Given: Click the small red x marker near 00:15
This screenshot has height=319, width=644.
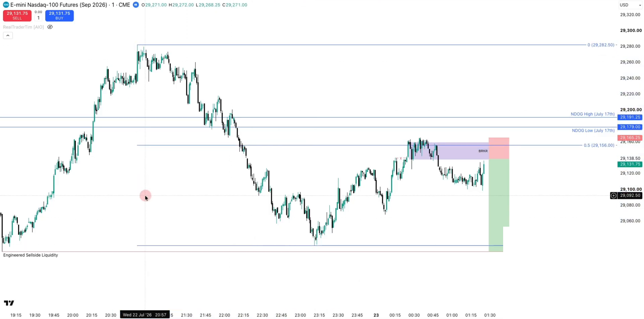Looking at the screenshot, I should coord(400,158).
